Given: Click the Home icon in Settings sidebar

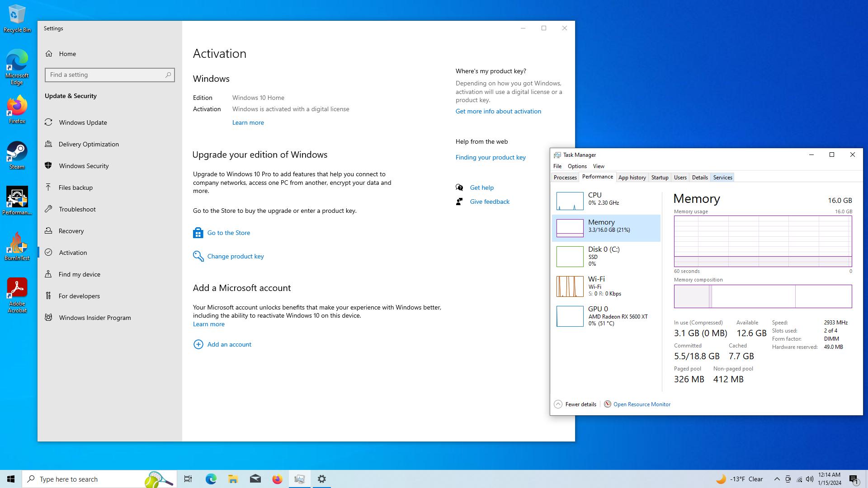Looking at the screenshot, I should click(x=49, y=54).
